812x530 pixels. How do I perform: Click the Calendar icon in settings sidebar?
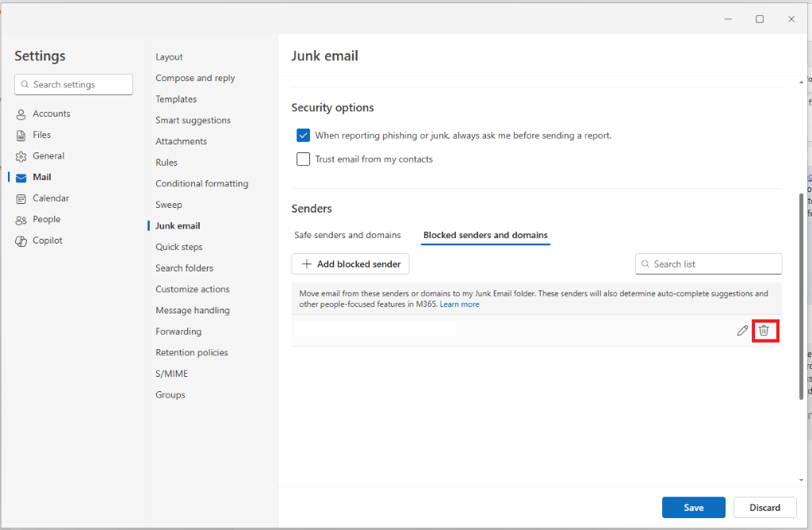tap(21, 199)
